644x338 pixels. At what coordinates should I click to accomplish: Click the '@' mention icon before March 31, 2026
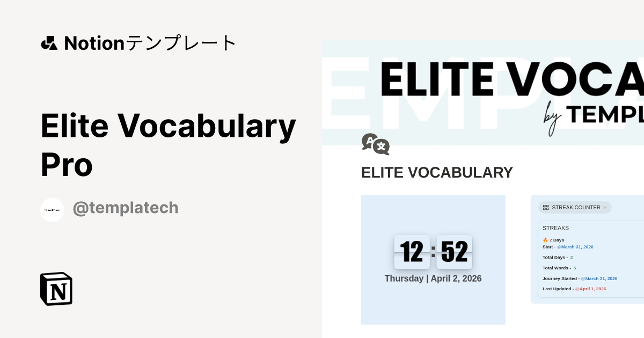pyautogui.click(x=558, y=247)
